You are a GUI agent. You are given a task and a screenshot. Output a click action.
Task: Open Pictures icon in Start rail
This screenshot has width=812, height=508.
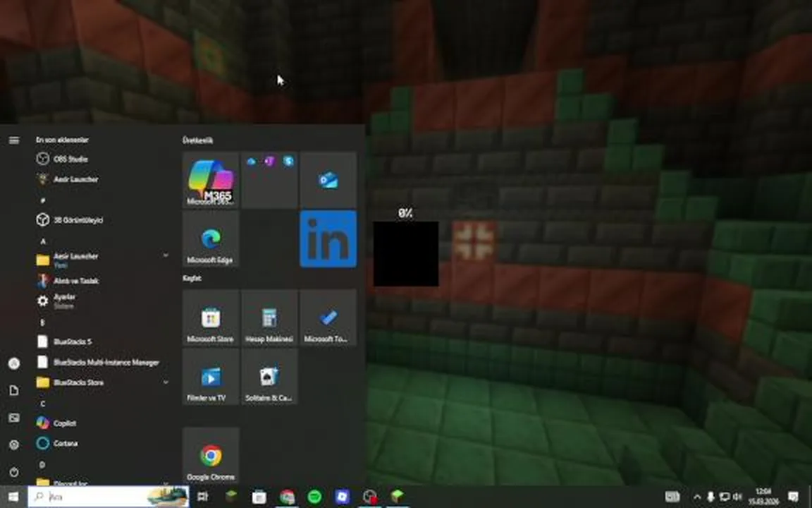(14, 418)
